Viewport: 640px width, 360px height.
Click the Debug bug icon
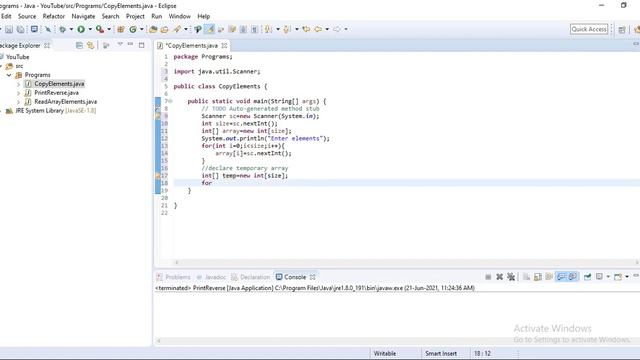click(x=62, y=29)
